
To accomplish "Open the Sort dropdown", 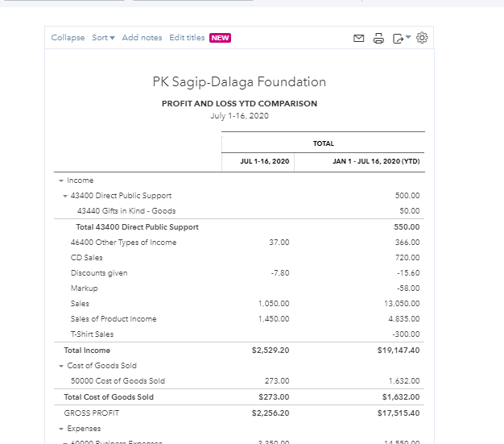I will [x=103, y=38].
